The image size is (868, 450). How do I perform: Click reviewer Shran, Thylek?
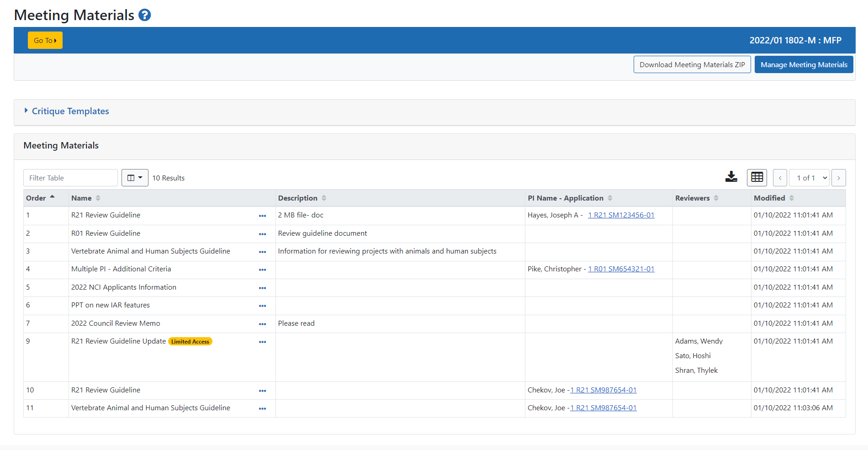[696, 370]
